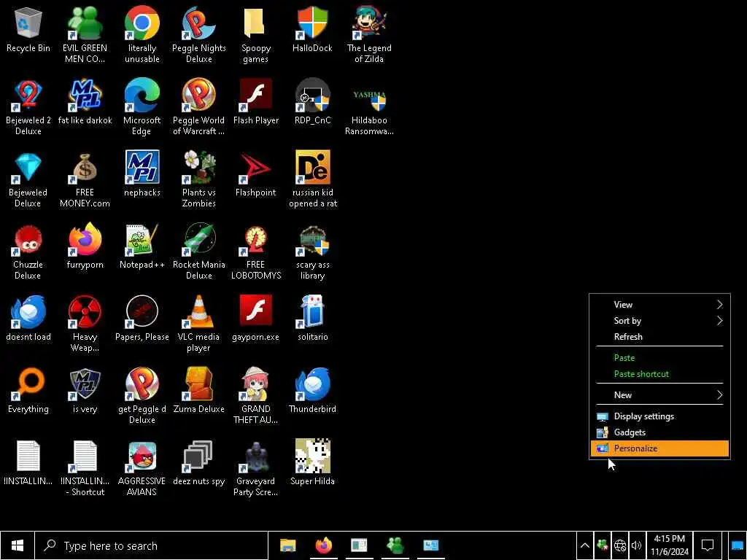Launch Thunderbird desktop icon
Viewport: 747px width, 560px height.
(x=312, y=391)
